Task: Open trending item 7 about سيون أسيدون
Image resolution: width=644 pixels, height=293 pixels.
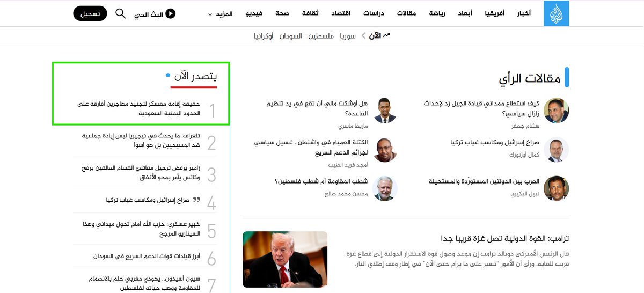Action: [144, 283]
